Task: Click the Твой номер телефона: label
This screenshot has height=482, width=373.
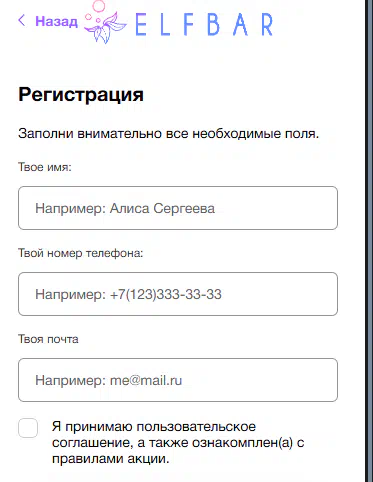Action: point(80,253)
